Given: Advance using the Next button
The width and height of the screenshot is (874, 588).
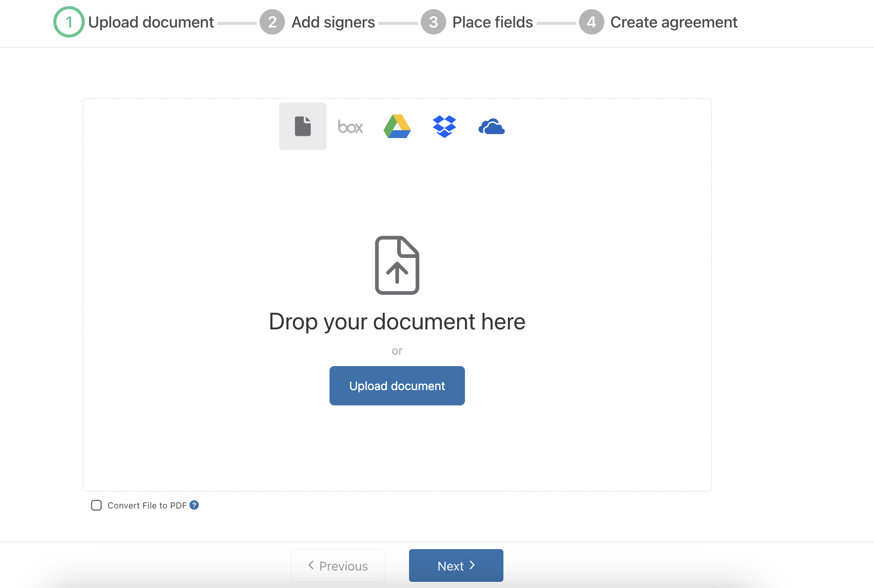Looking at the screenshot, I should 456,565.
